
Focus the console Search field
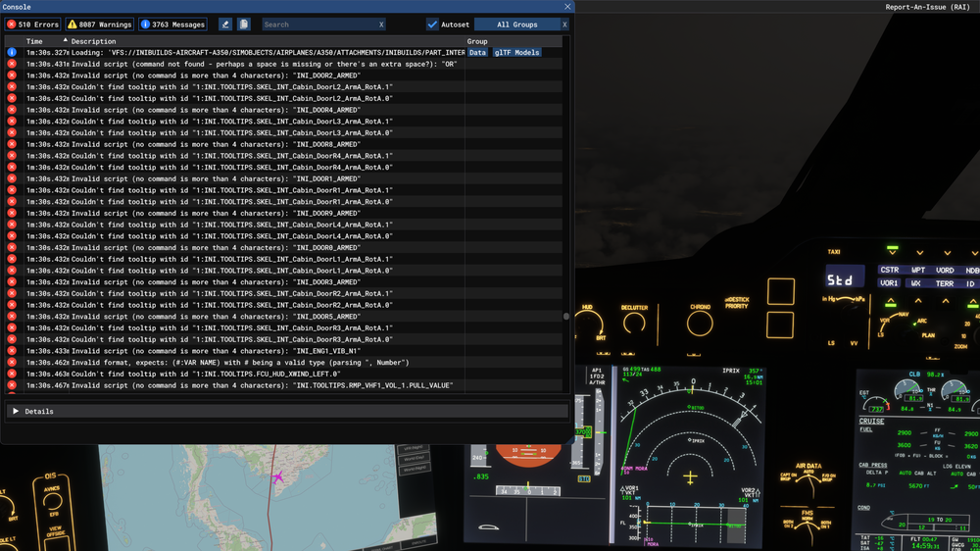click(x=318, y=25)
